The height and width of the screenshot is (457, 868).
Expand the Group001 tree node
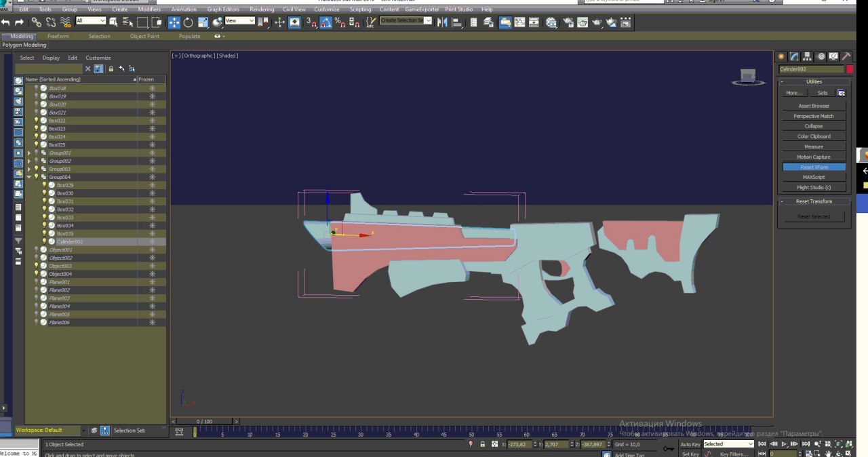coord(28,153)
